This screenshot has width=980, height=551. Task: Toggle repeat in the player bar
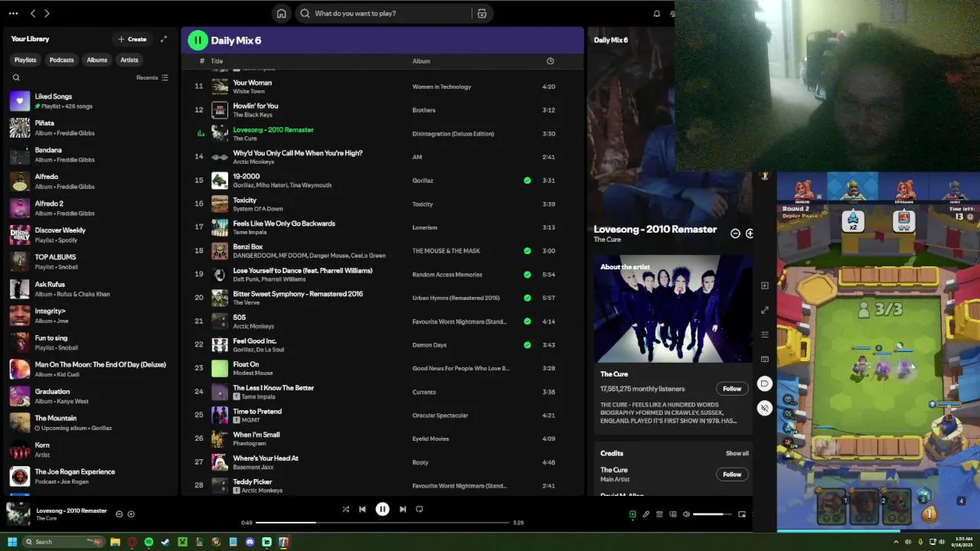coord(419,509)
